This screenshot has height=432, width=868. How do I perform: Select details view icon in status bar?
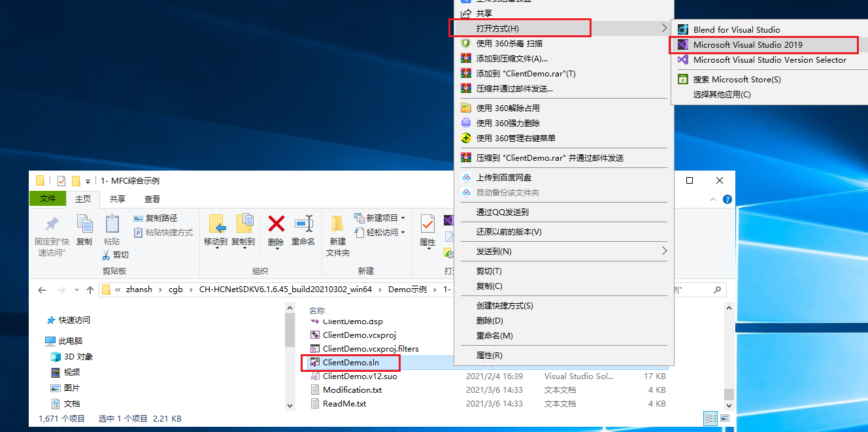coord(710,418)
